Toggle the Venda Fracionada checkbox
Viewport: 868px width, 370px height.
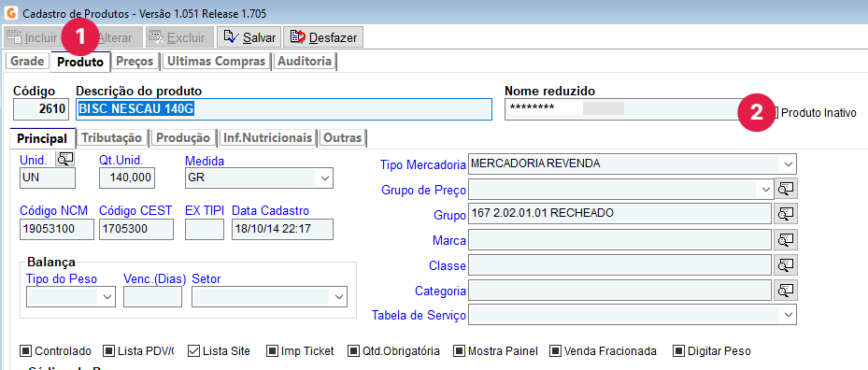click(555, 351)
